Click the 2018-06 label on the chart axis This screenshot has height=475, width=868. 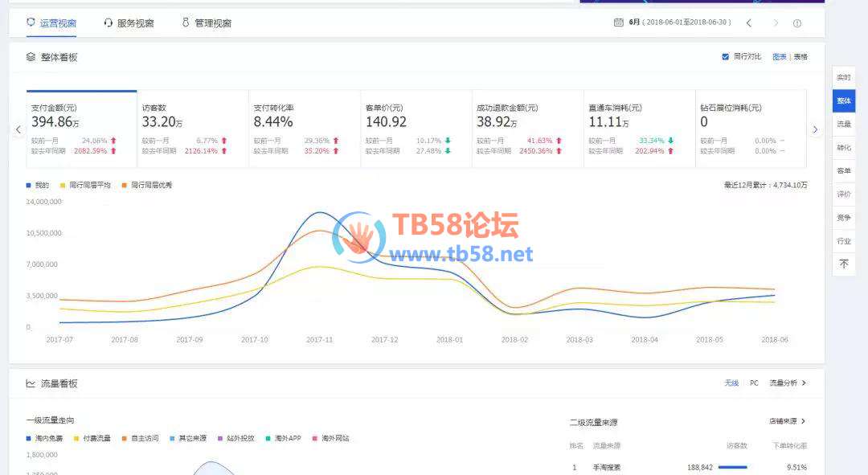[x=775, y=339]
